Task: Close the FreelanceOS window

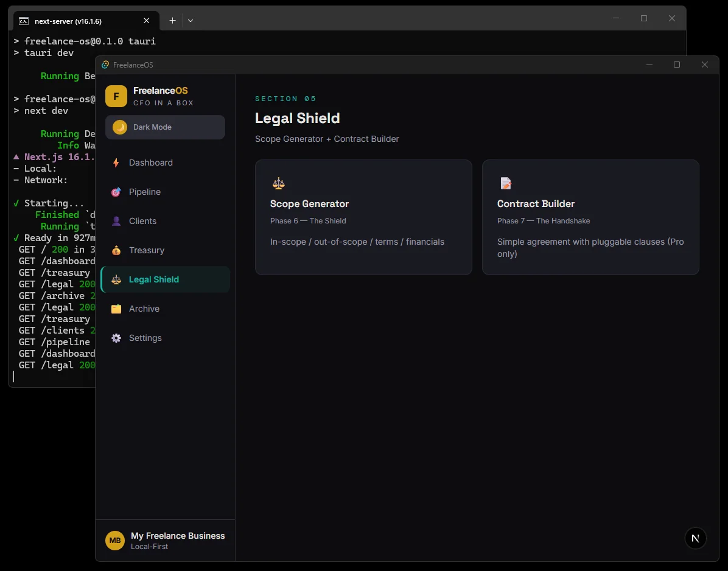Action: click(x=705, y=65)
